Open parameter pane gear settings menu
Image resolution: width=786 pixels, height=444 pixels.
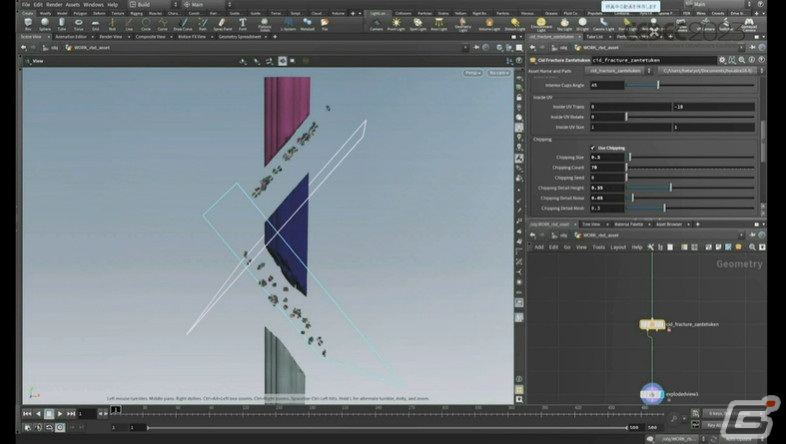722,60
